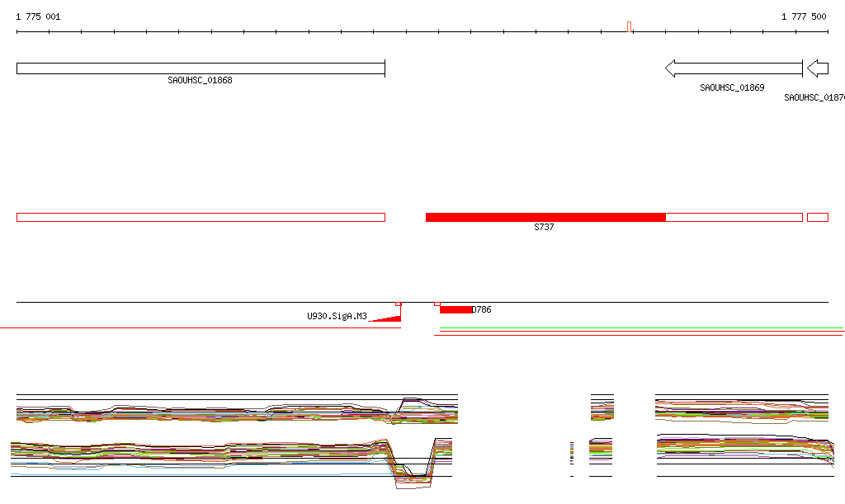Click the D786 label

click(x=482, y=309)
